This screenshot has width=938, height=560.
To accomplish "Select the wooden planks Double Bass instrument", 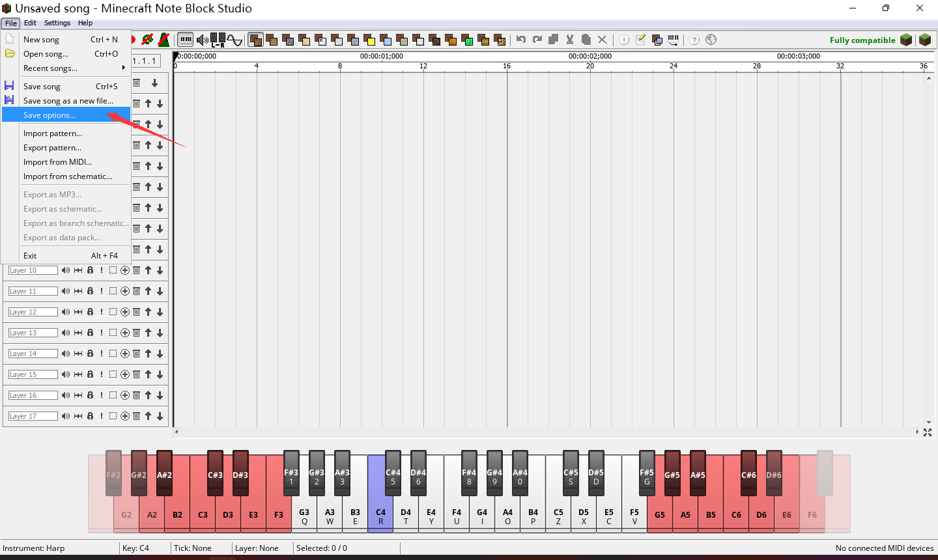I will 272,40.
